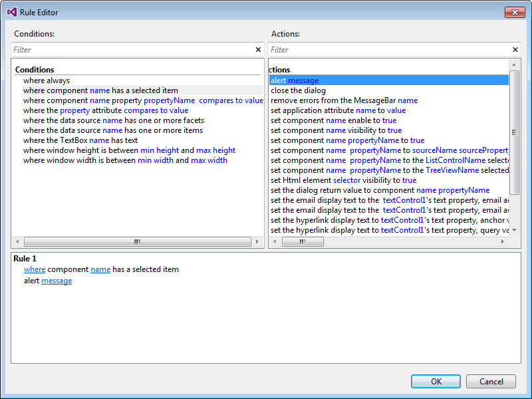Edit the "message" link in Rule 1
The height and width of the screenshot is (399, 532).
(x=57, y=280)
